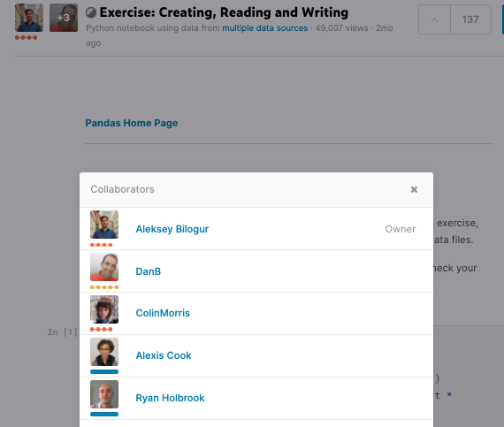Click ColinMorris orange tier dots
Screen dimensions: 504x427
point(102,330)
